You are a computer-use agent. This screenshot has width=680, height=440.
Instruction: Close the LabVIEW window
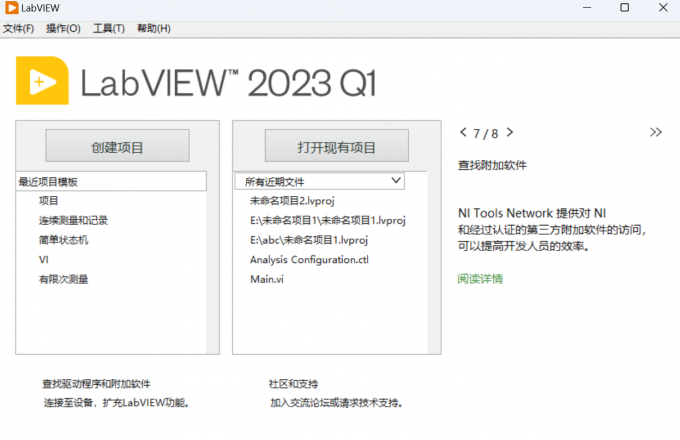click(663, 8)
